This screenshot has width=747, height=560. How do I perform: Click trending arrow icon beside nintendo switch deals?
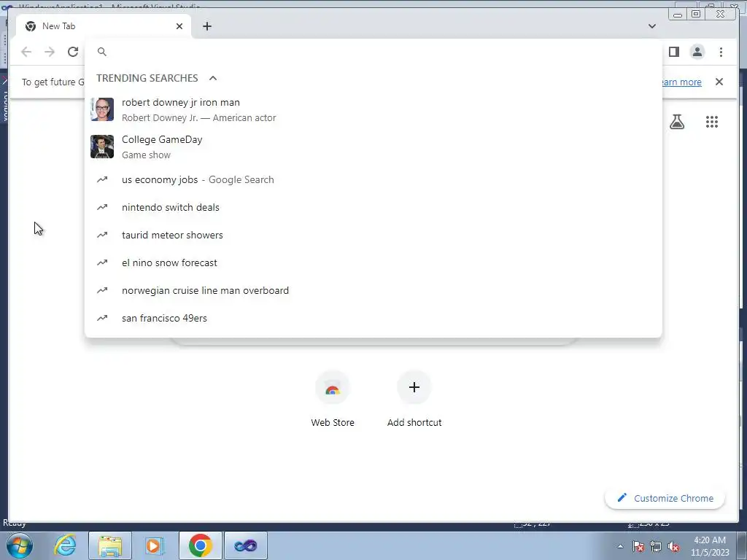102,207
